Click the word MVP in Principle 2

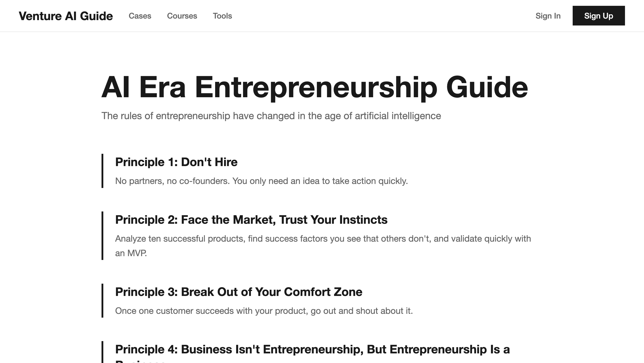tap(137, 253)
